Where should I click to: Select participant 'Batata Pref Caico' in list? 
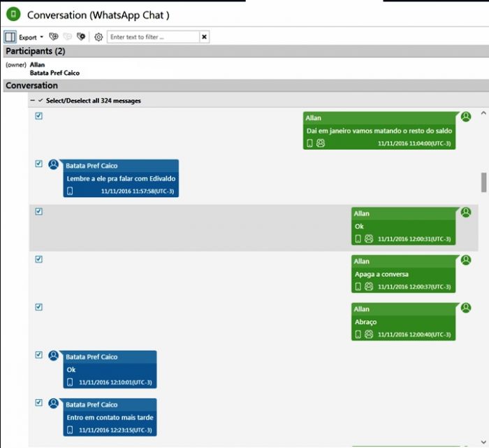54,73
